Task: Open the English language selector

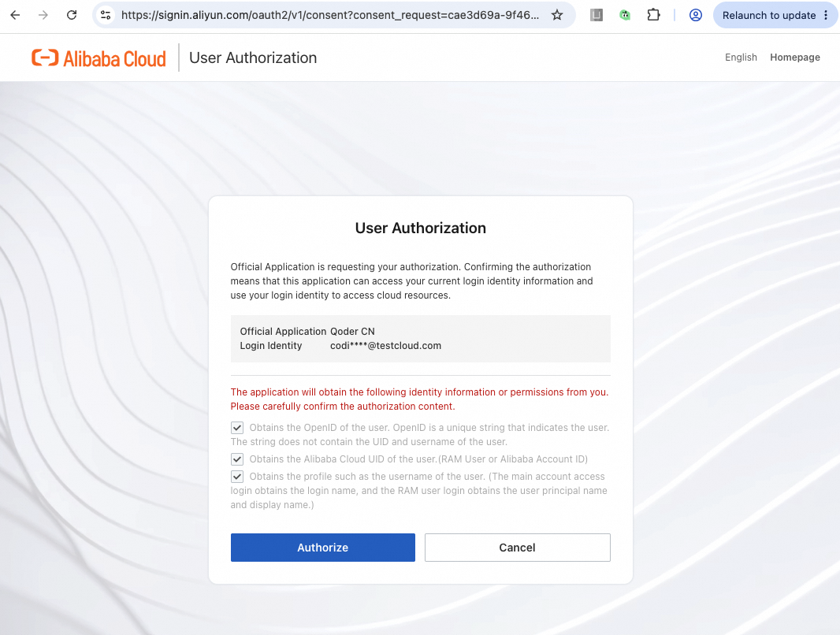Action: pyautogui.click(x=741, y=58)
